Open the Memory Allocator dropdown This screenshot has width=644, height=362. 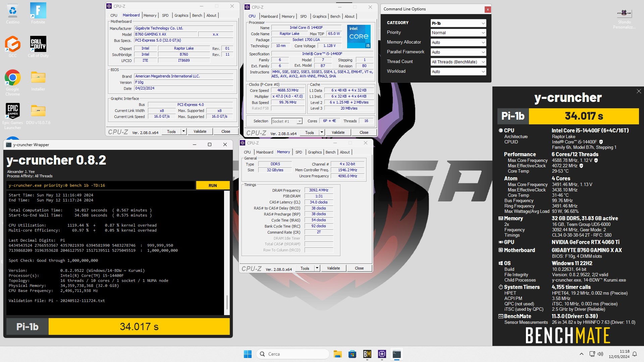point(458,43)
